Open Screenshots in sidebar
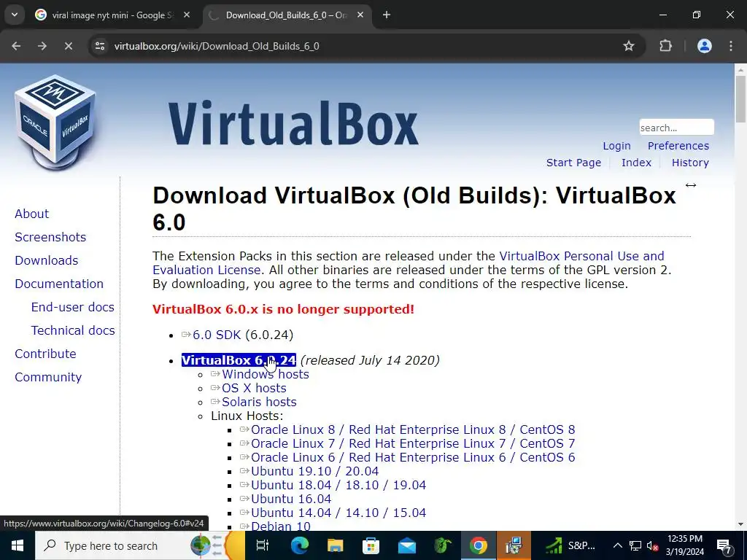 (x=50, y=237)
